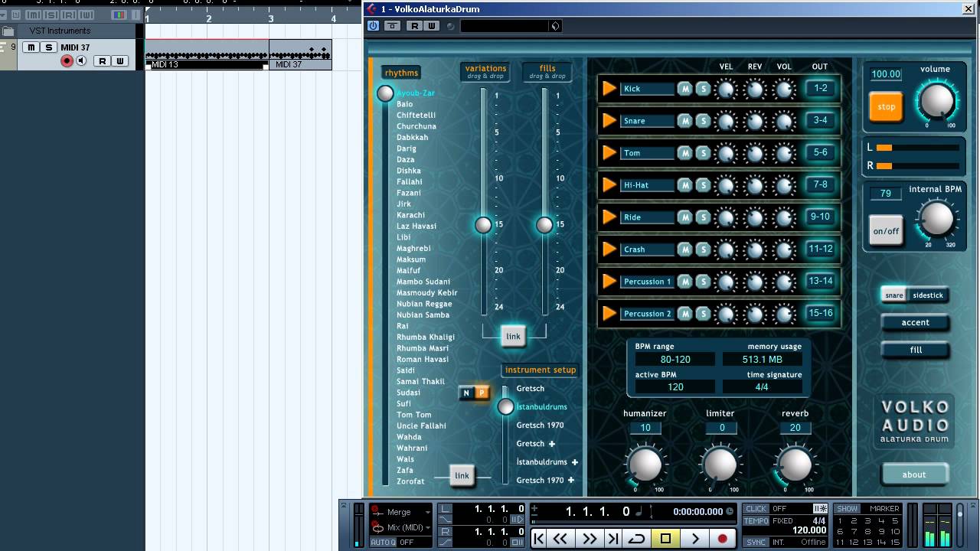Solo the Snare channel
The height and width of the screenshot is (551, 980).
point(703,121)
